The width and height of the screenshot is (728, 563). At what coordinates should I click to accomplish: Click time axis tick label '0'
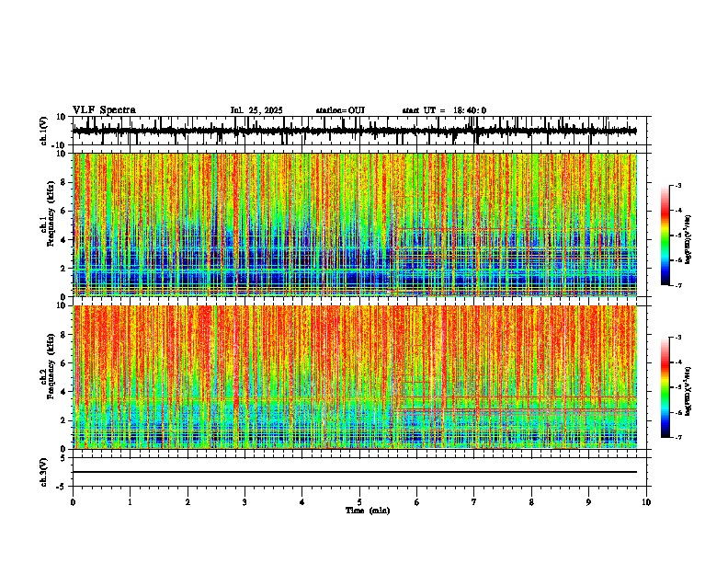point(73,502)
